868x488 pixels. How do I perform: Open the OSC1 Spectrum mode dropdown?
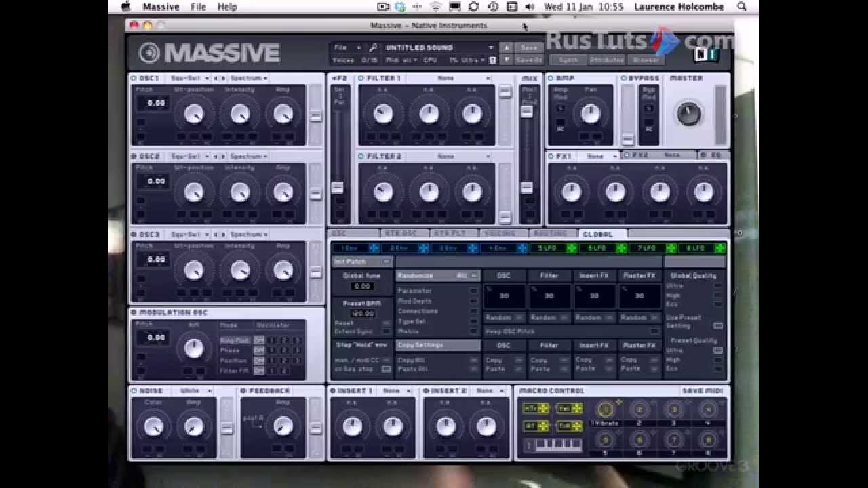click(249, 79)
